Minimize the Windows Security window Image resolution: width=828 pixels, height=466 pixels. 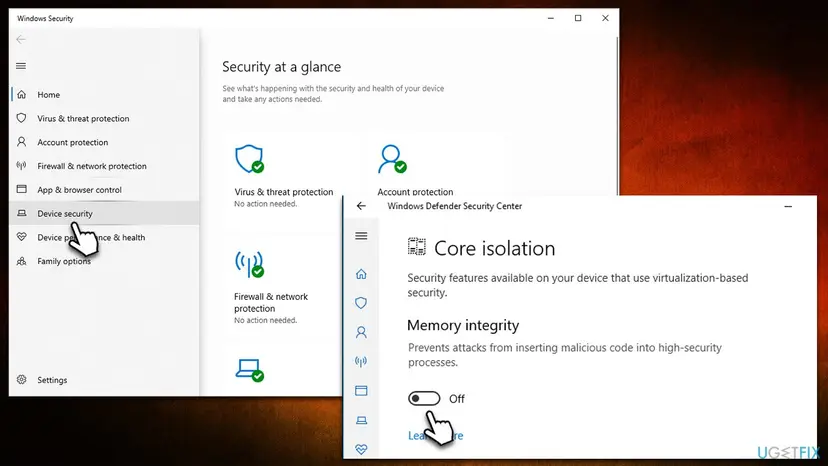pyautogui.click(x=551, y=18)
